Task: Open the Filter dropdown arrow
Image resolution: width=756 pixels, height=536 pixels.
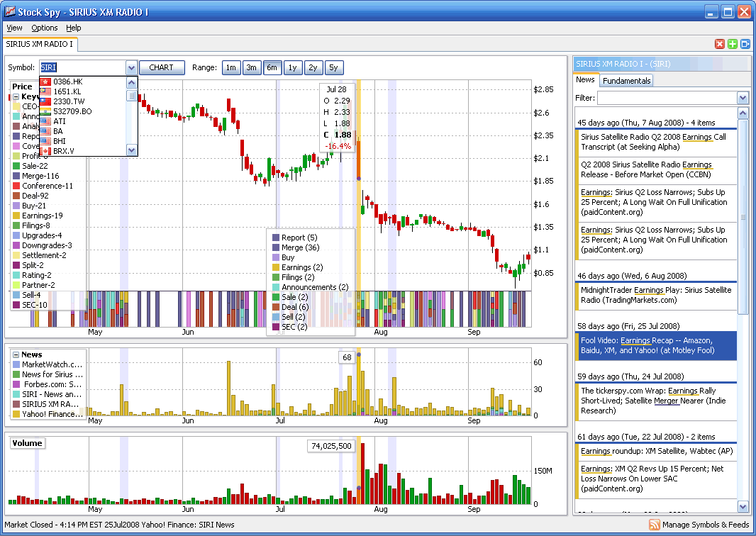Action: tap(743, 98)
